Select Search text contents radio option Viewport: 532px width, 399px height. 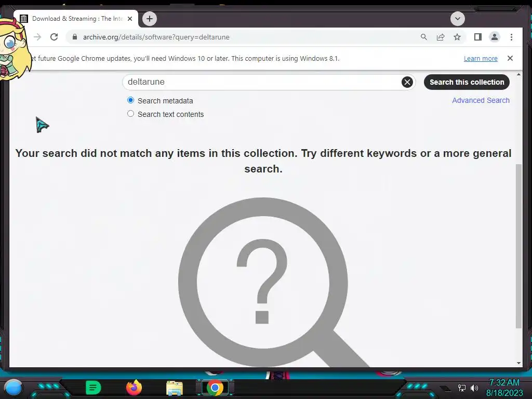point(130,114)
